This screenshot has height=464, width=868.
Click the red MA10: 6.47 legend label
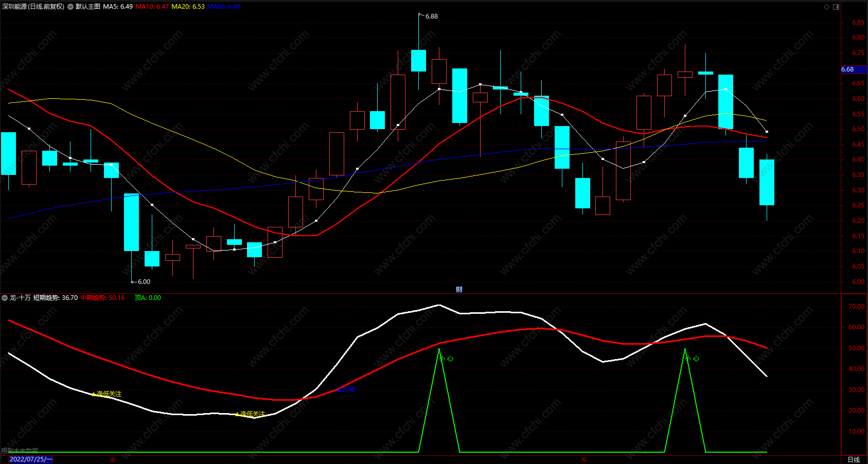(152, 7)
